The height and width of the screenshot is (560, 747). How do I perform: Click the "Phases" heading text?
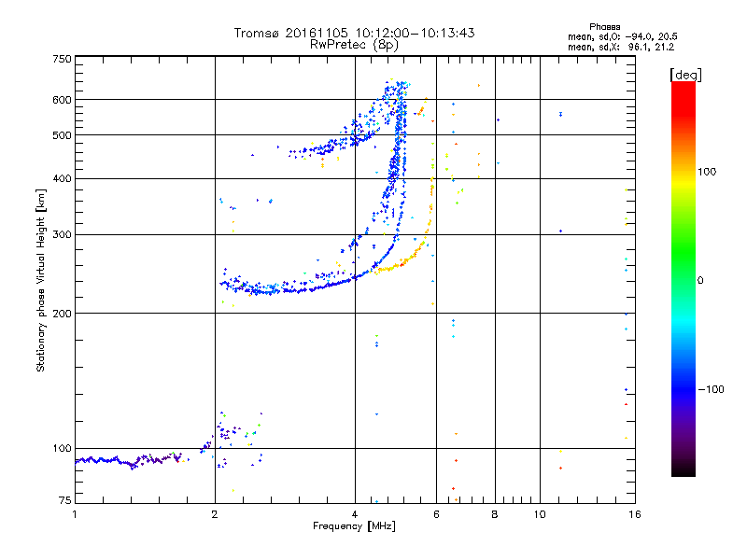pos(604,27)
